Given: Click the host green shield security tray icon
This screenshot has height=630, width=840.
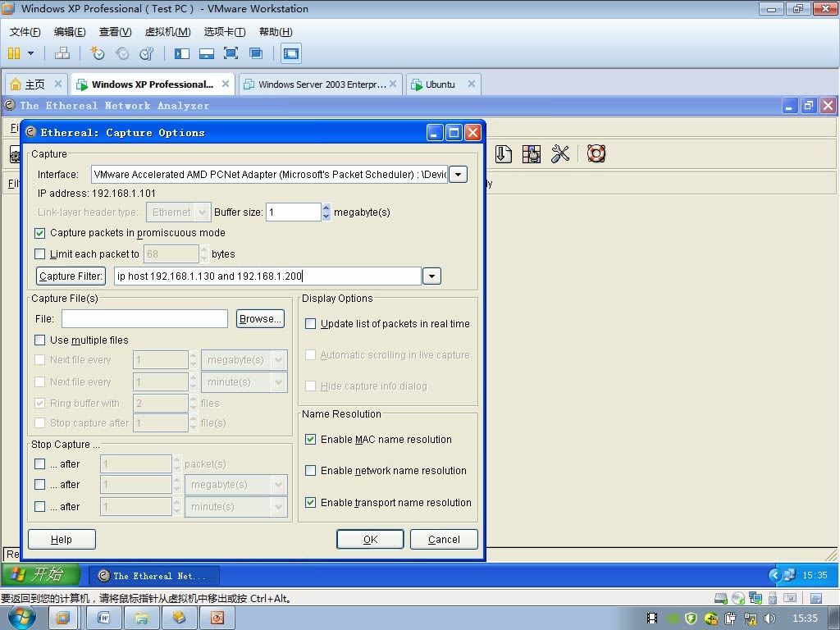Looking at the screenshot, I should click(691, 619).
